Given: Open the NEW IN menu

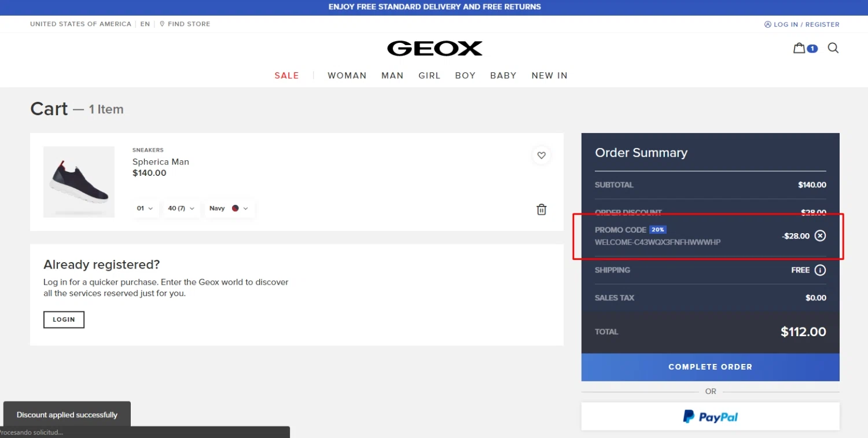Looking at the screenshot, I should click(x=550, y=75).
